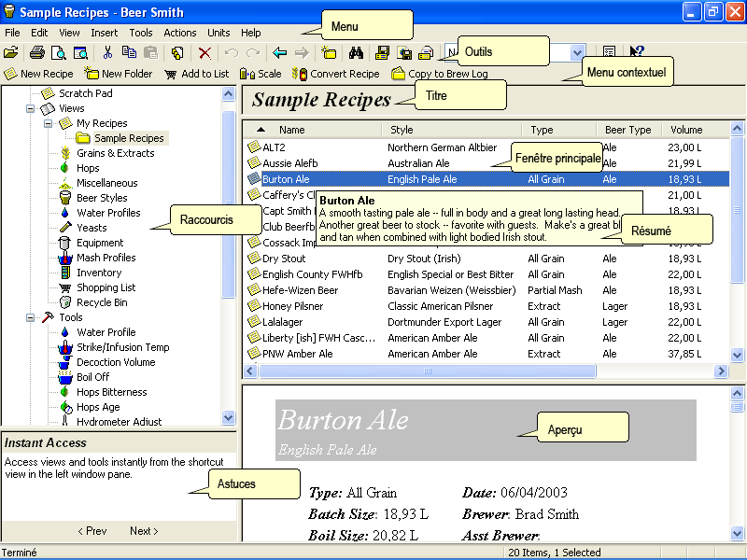Screen dimensions: 747x560
Task: Select Grains & Extracts in the tree
Action: 115,153
